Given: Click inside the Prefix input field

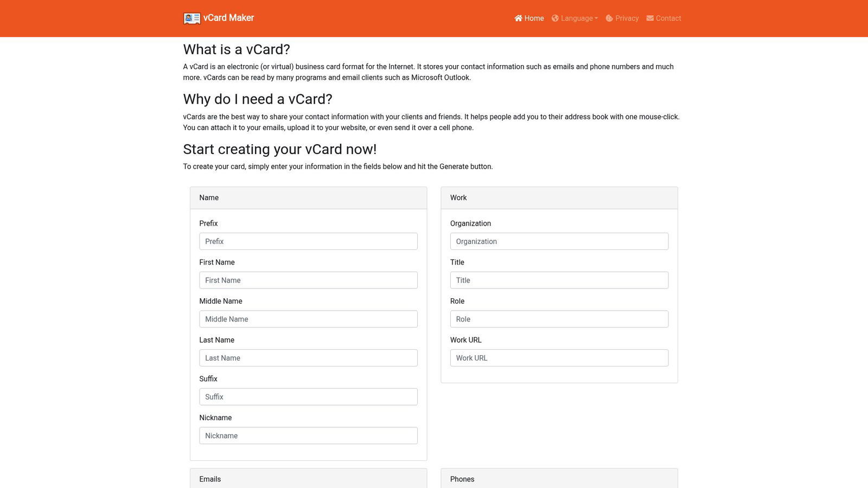Looking at the screenshot, I should pos(308,241).
